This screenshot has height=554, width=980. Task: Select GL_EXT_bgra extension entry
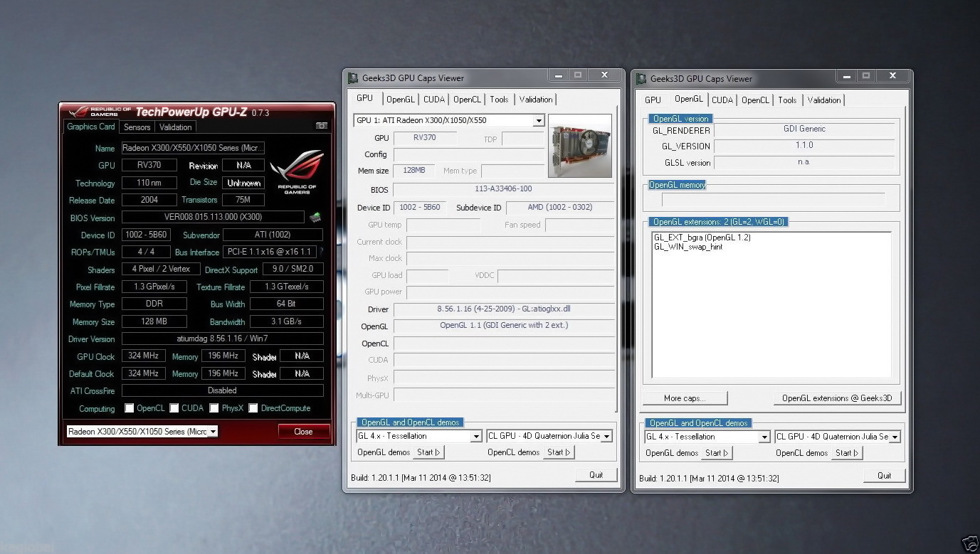pyautogui.click(x=702, y=238)
